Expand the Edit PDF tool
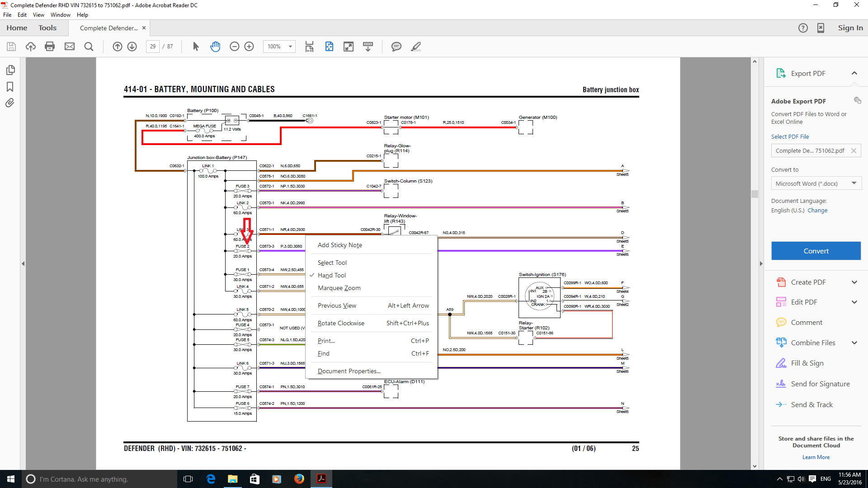 [x=854, y=302]
